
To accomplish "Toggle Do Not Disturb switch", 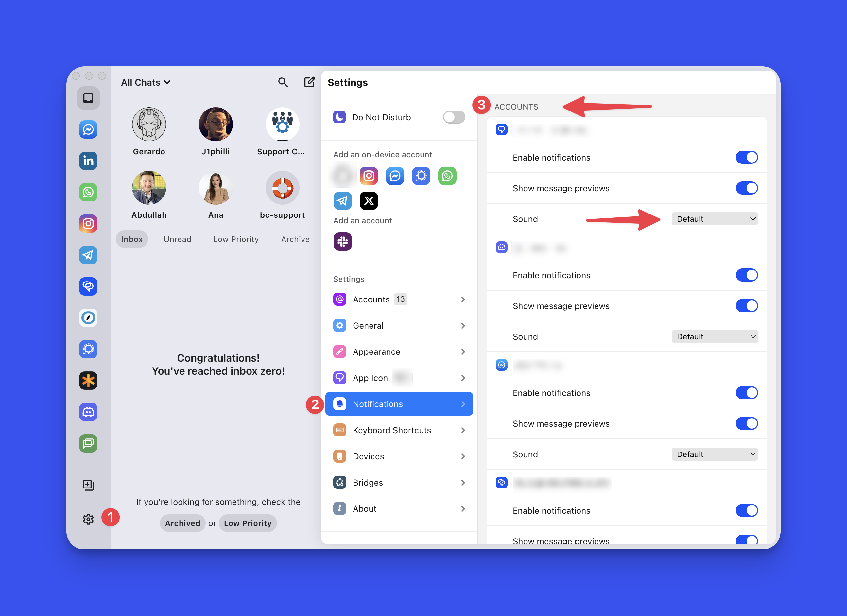I will tap(454, 117).
